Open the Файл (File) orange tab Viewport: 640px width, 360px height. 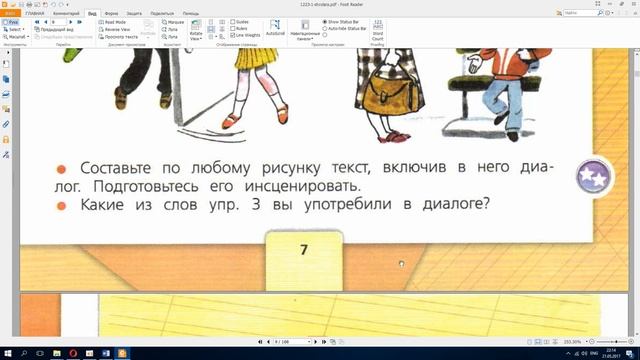pyautogui.click(x=10, y=13)
